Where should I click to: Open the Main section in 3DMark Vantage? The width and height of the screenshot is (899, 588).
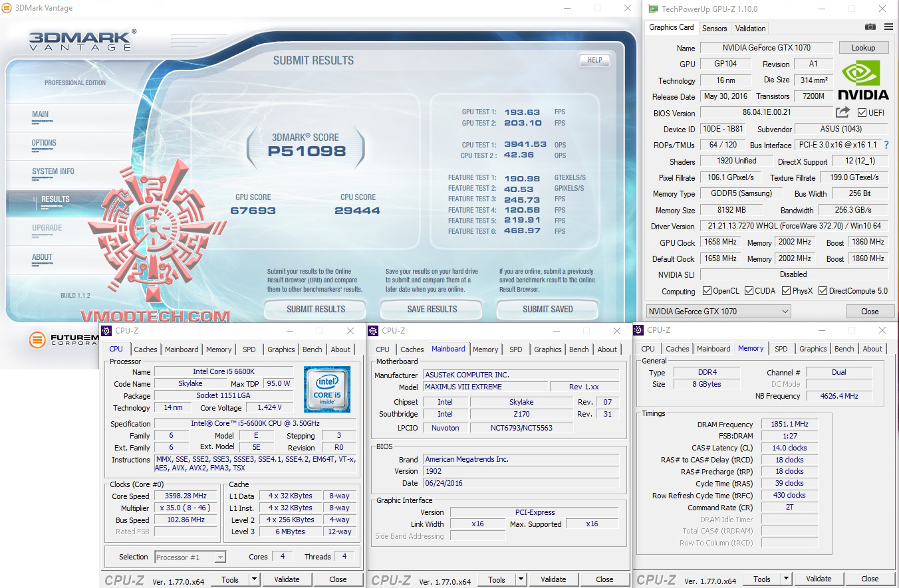point(41,114)
